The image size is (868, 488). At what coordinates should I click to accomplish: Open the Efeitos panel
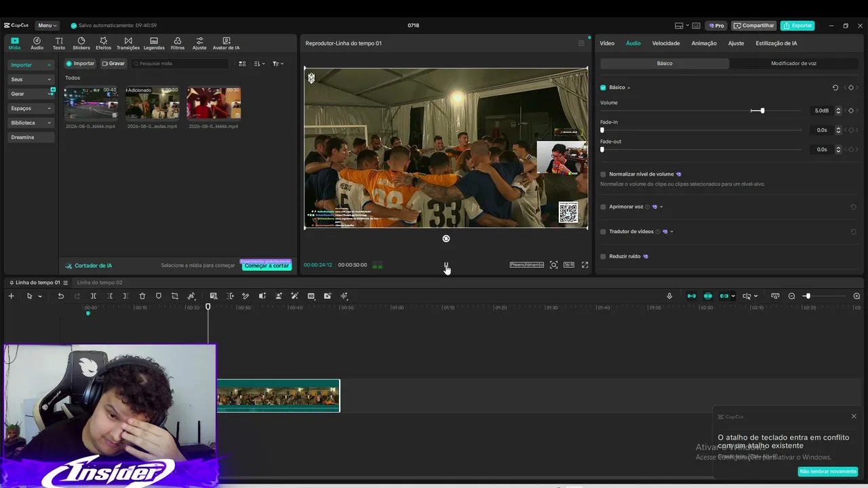(104, 43)
